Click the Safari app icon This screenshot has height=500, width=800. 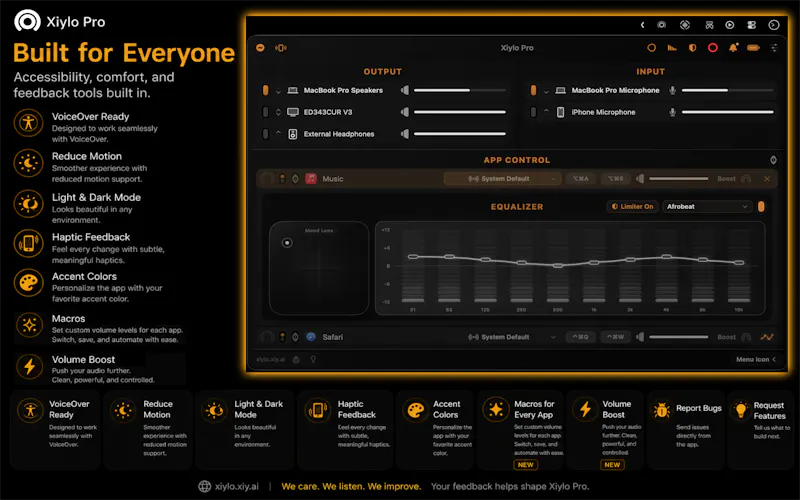point(311,337)
